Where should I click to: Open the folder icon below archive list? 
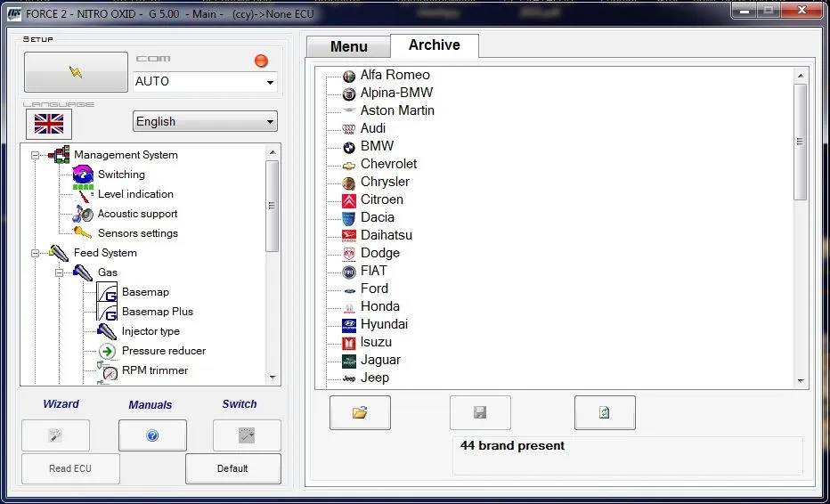point(360,412)
